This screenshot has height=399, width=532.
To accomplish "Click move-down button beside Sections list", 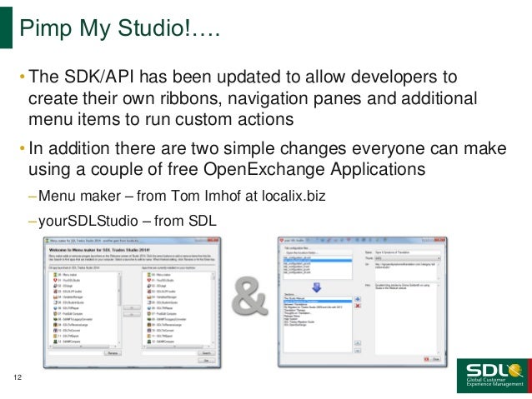I will tap(358, 351).
